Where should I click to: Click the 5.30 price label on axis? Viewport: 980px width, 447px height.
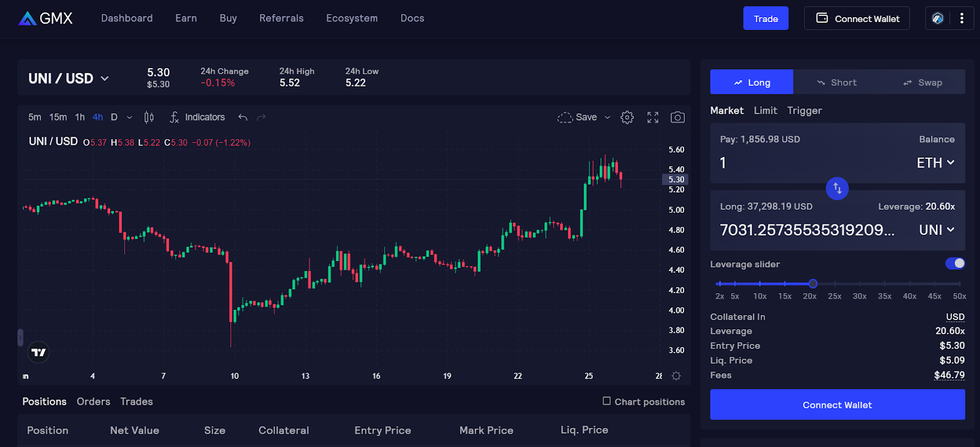[676, 180]
